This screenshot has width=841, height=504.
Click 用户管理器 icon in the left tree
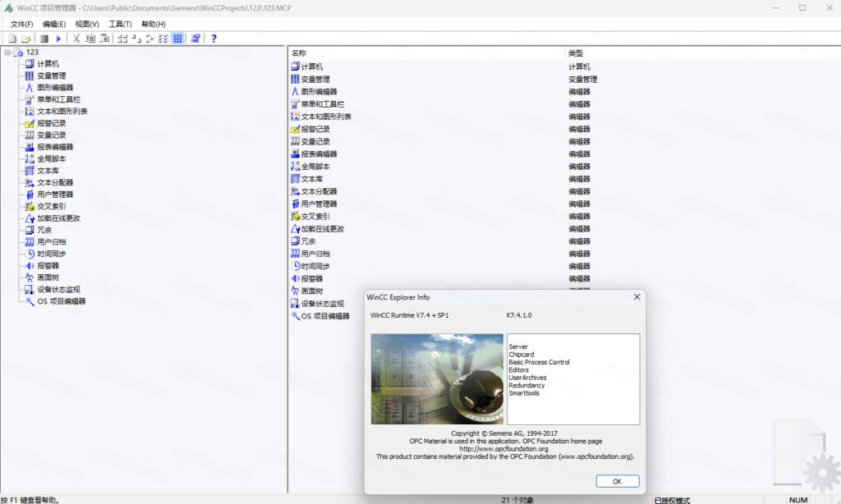(x=30, y=194)
